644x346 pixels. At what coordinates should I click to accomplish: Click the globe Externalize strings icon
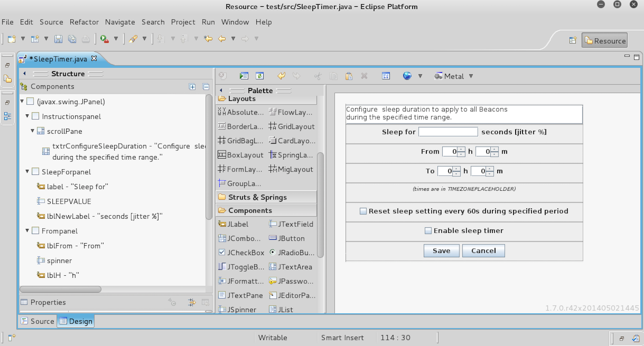pyautogui.click(x=407, y=76)
